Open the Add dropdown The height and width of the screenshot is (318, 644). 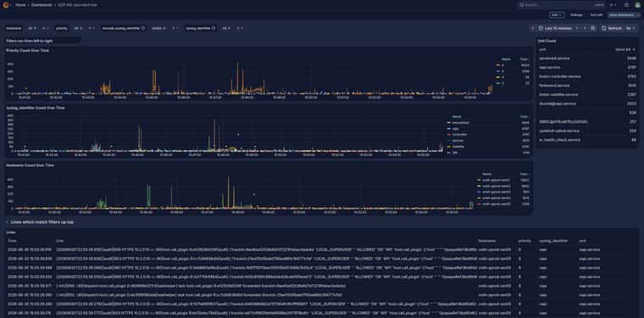click(x=557, y=14)
